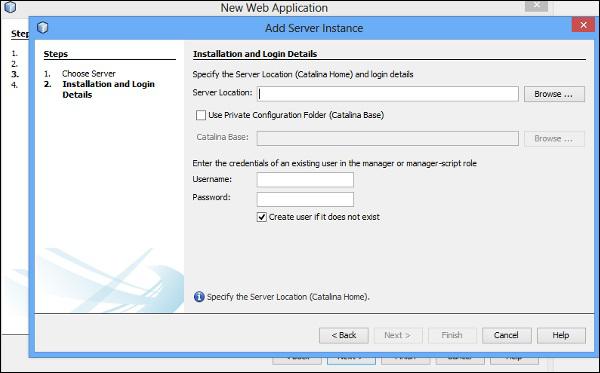Close the New Web Application window
Viewport: 600px width, 373px height.
[536, 5]
